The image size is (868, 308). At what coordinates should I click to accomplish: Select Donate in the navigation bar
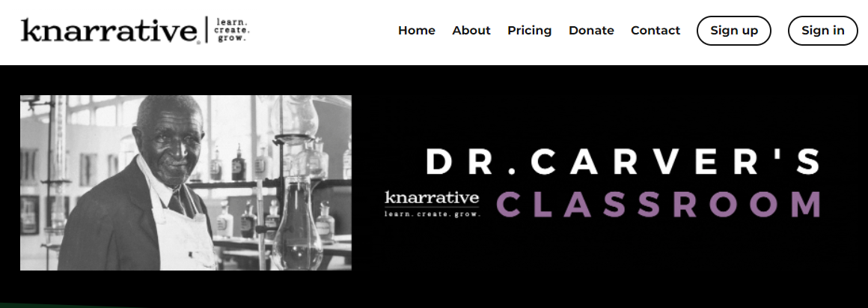point(591,31)
